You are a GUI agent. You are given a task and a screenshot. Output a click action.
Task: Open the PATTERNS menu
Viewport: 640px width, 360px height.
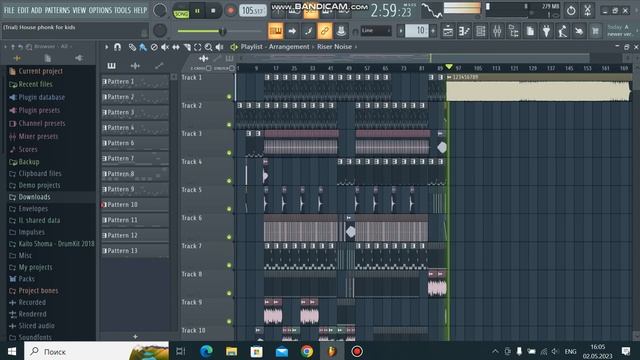[57, 10]
